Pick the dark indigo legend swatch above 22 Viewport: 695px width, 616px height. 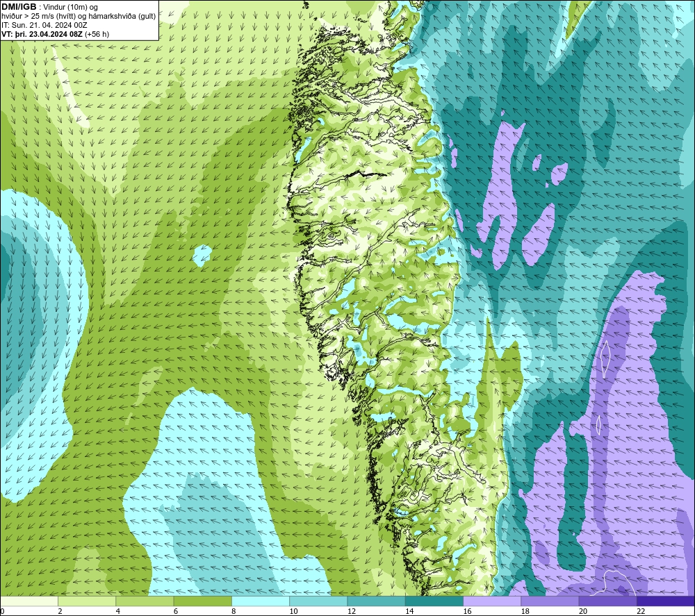coord(666,601)
